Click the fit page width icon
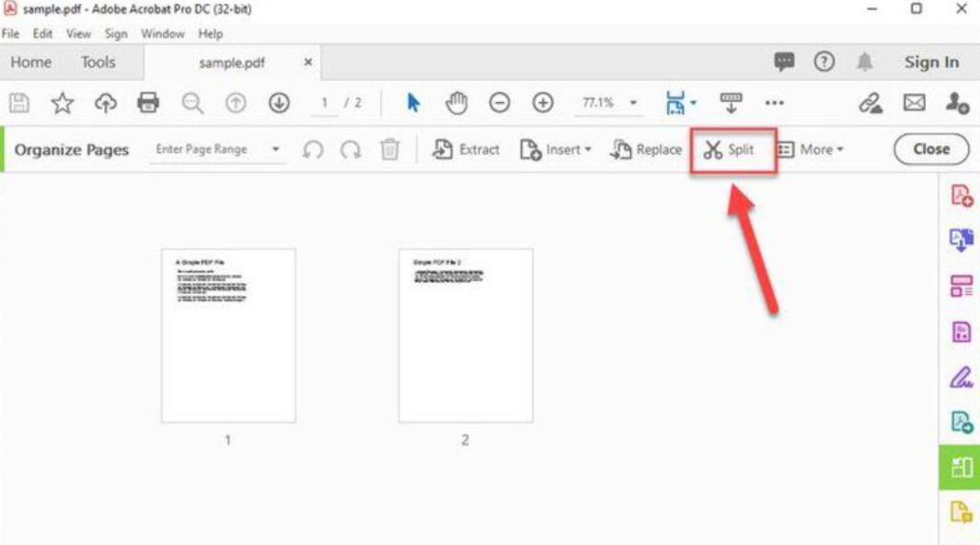980x545 pixels. pos(675,102)
